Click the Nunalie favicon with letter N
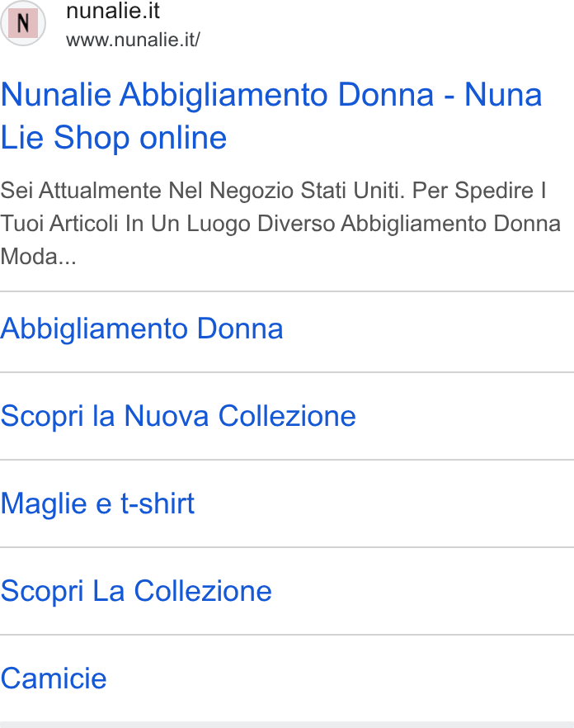Screen dimensions: 574x728 (x=23, y=23)
